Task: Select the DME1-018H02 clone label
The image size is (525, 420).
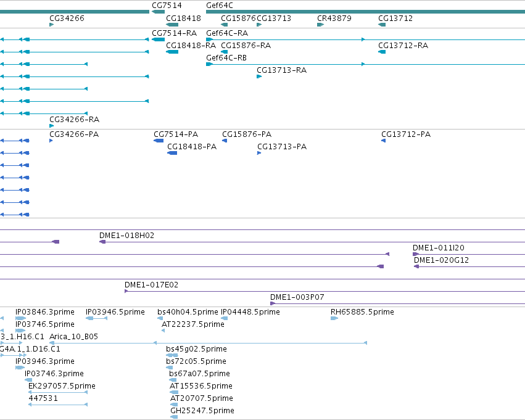Action: pos(127,235)
